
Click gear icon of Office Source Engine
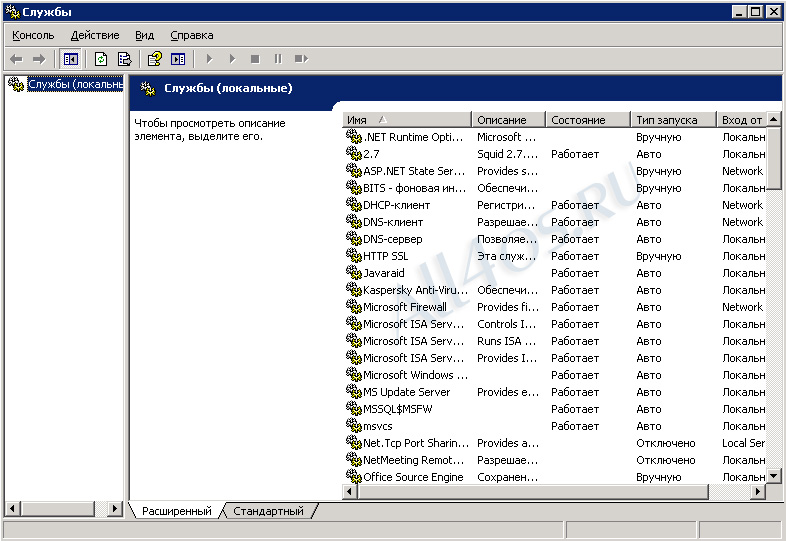353,476
